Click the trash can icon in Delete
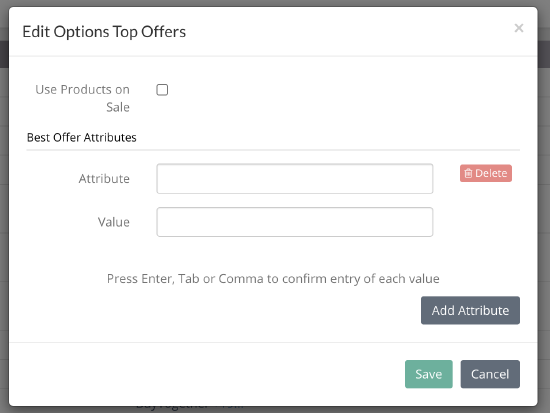550x413 pixels. pos(468,173)
